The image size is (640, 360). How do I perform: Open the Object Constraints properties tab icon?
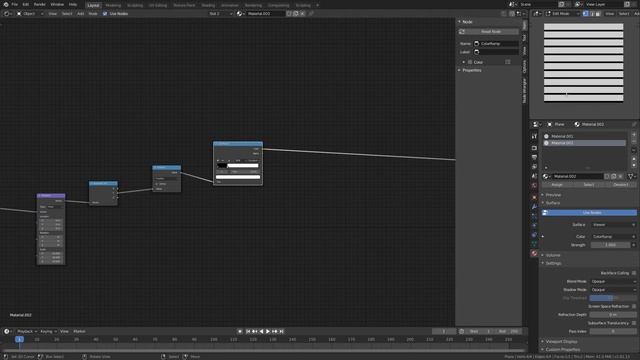(x=534, y=235)
